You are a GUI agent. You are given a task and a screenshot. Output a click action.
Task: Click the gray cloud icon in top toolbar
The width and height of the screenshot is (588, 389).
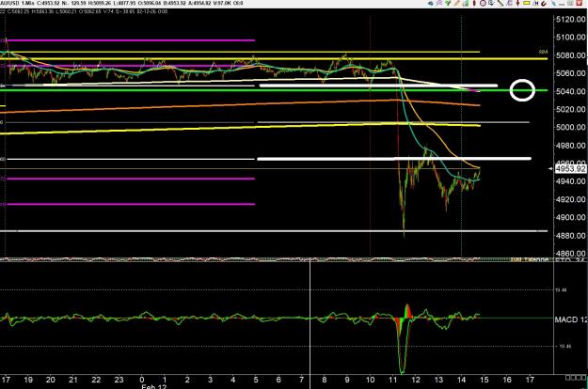tap(431, 3)
